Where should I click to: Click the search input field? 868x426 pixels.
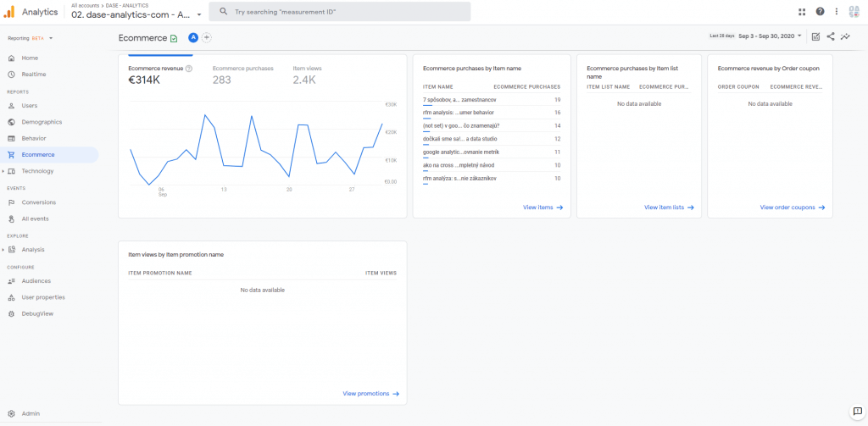(339, 12)
